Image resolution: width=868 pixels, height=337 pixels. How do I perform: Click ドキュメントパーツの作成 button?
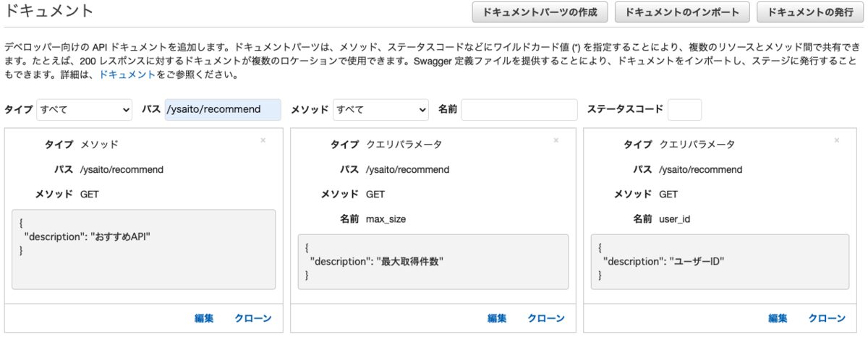click(540, 12)
